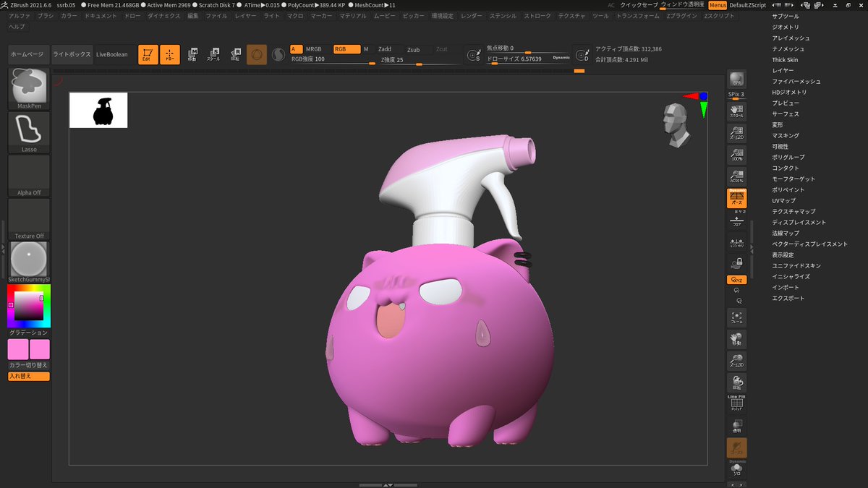Expand the UVマップ subpalette
Viewport: 868px width, 488px height.
(783, 200)
